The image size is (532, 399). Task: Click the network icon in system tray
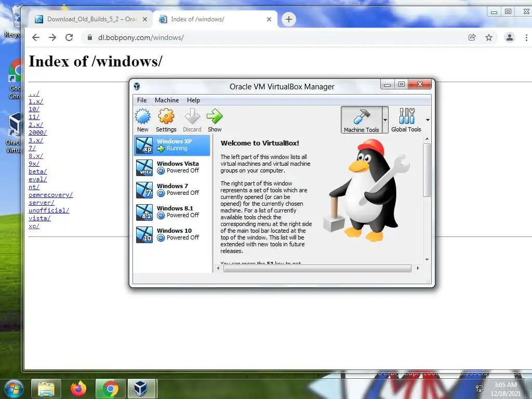(x=480, y=389)
